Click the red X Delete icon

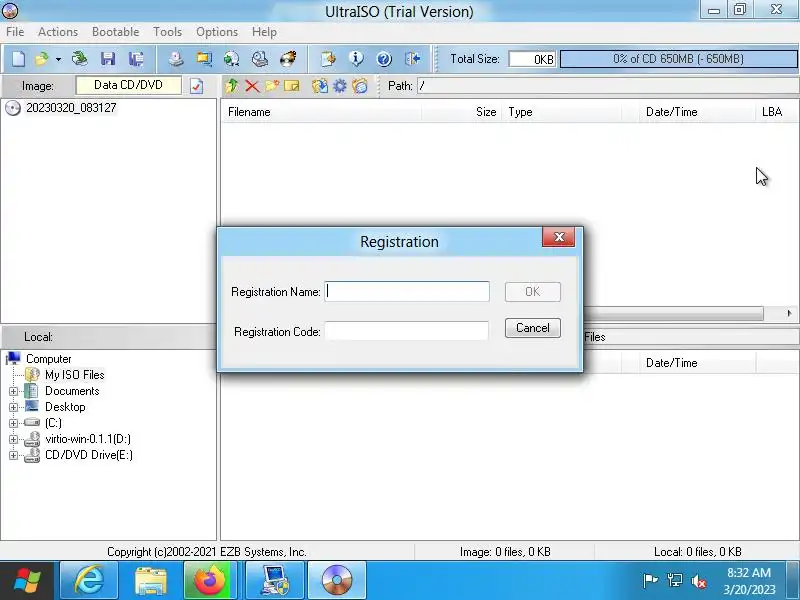[x=252, y=86]
